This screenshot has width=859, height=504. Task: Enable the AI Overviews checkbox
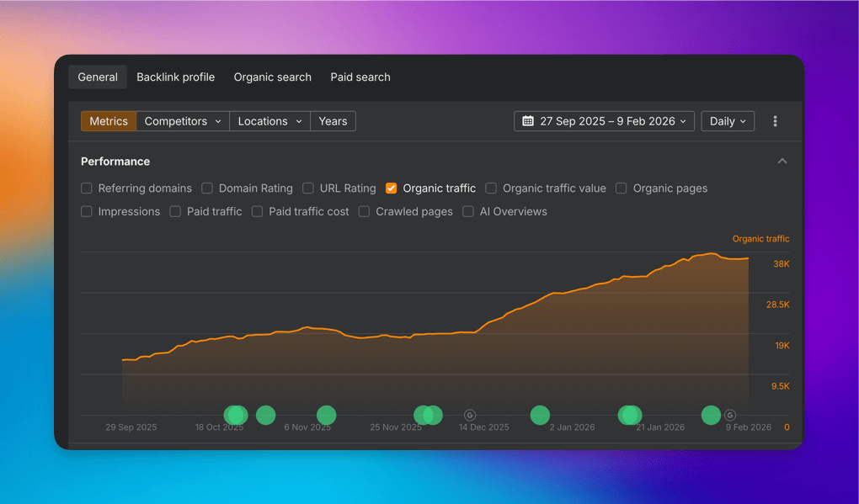[x=468, y=211]
